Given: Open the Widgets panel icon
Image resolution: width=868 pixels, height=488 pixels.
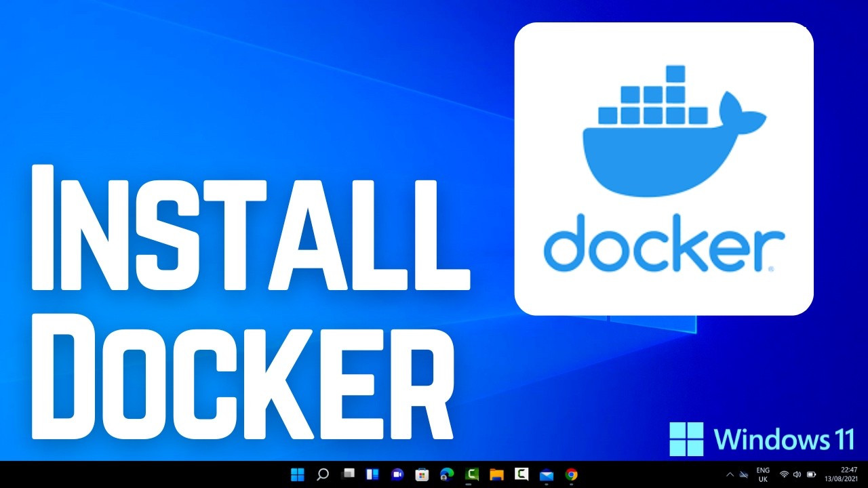Looking at the screenshot, I should (372, 474).
